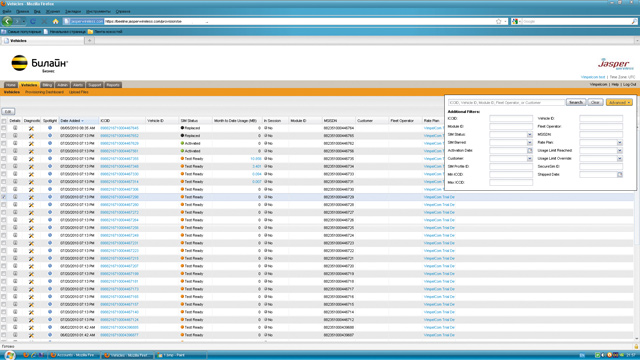
Task: Check the checkbox of the last visible row
Action: click(x=4, y=335)
